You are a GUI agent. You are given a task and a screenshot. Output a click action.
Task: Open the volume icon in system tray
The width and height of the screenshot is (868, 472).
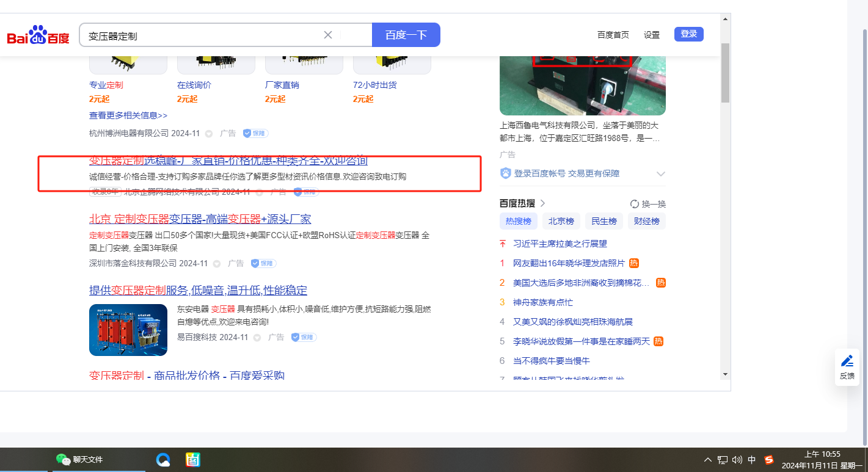pos(737,460)
